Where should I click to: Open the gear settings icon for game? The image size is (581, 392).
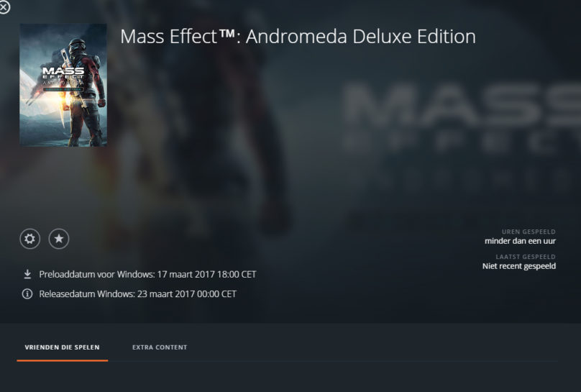(29, 239)
